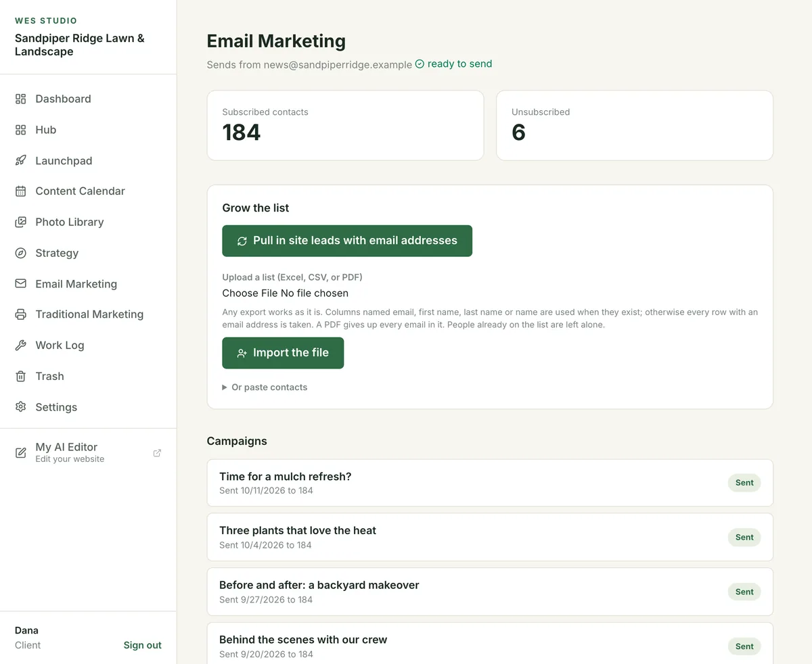
Task: Click Sent badge on mulch refresh campaign
Action: 744,483
